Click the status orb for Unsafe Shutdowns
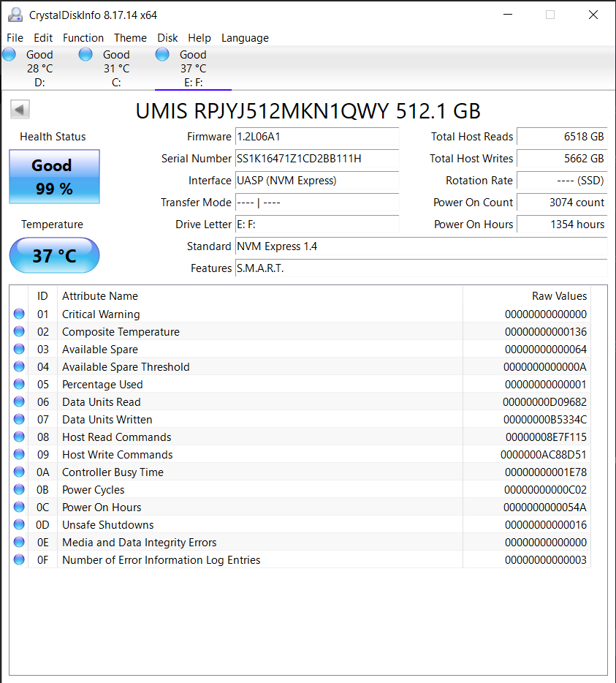This screenshot has width=616, height=683. click(x=19, y=524)
